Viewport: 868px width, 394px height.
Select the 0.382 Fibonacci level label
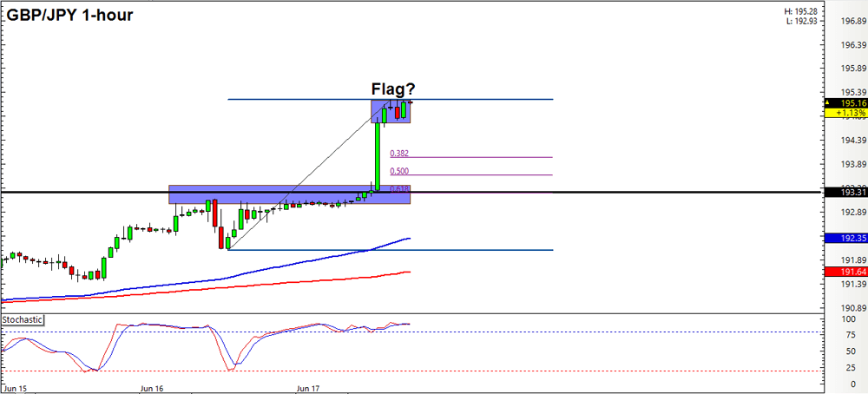click(x=399, y=154)
